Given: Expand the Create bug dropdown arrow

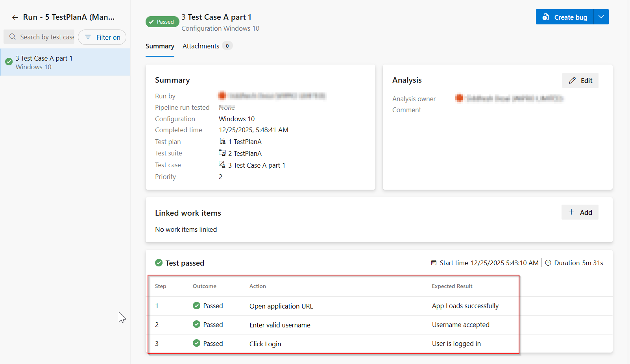Looking at the screenshot, I should (x=601, y=17).
